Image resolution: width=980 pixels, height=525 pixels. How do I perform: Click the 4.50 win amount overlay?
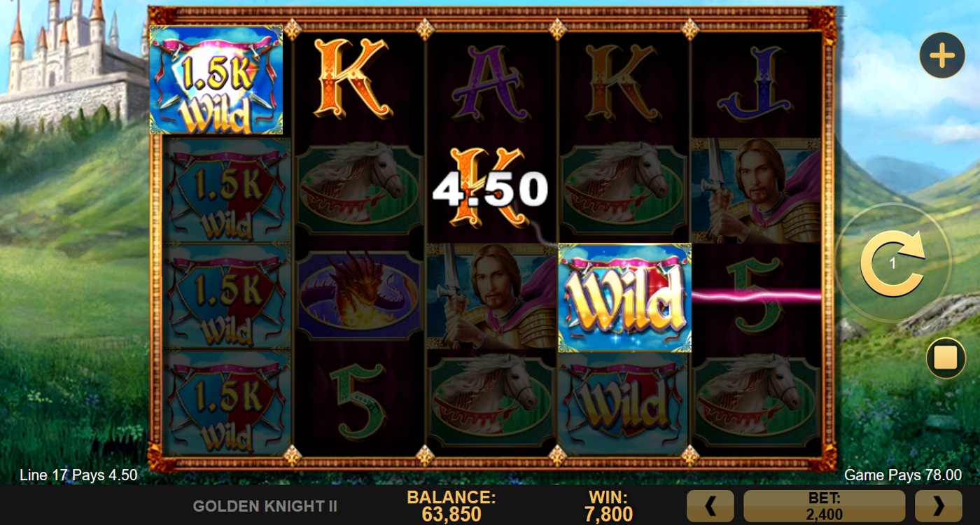[x=489, y=189]
